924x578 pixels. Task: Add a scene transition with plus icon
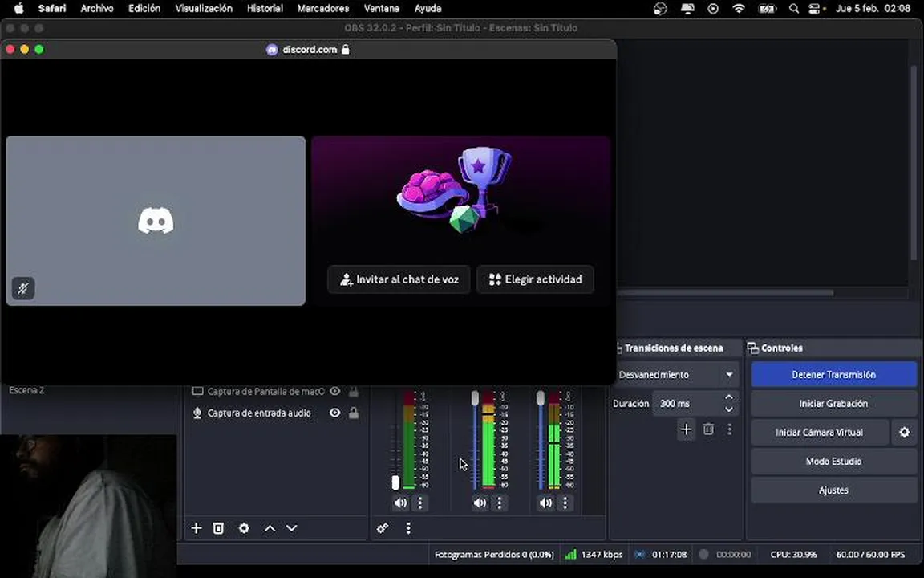tap(686, 429)
